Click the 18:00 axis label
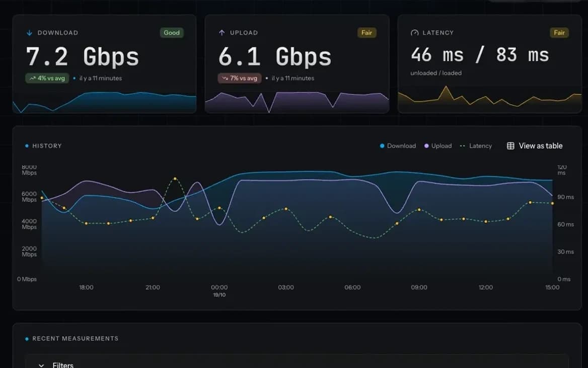 point(86,287)
